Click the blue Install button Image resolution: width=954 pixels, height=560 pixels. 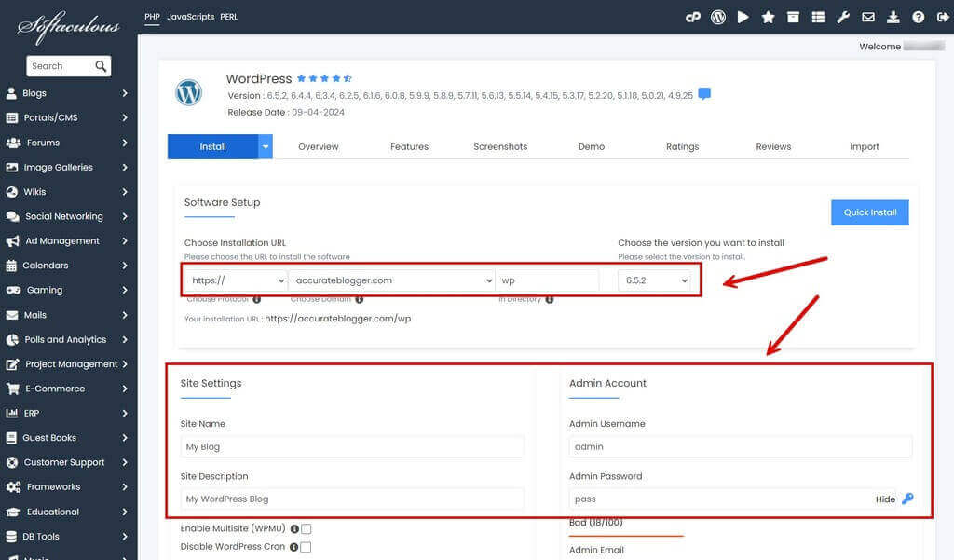point(213,146)
